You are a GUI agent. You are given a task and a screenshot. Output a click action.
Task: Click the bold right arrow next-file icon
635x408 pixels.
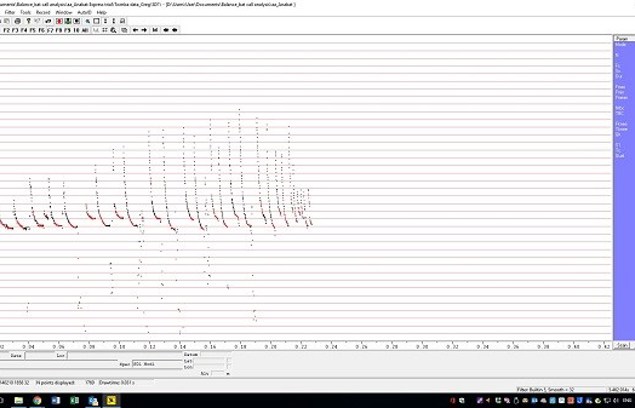click(175, 30)
